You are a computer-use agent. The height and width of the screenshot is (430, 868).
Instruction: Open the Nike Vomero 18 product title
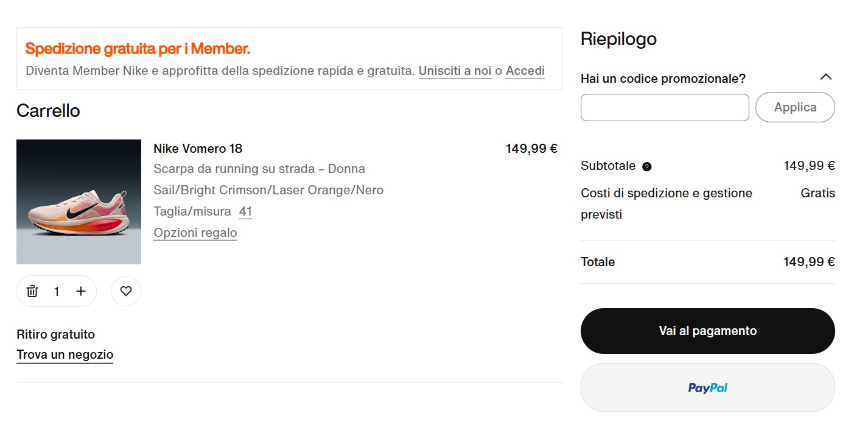click(x=198, y=149)
